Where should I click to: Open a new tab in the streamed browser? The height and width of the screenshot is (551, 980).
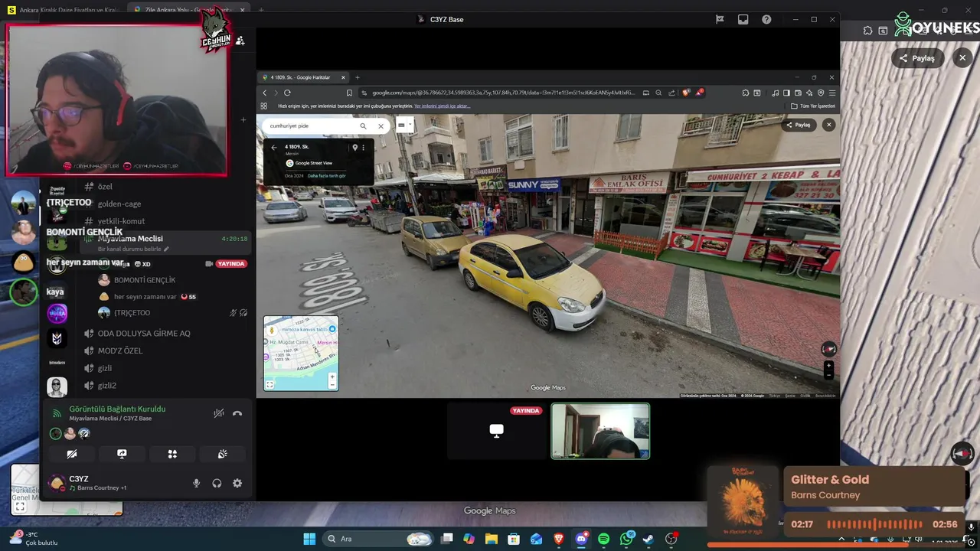coord(357,77)
